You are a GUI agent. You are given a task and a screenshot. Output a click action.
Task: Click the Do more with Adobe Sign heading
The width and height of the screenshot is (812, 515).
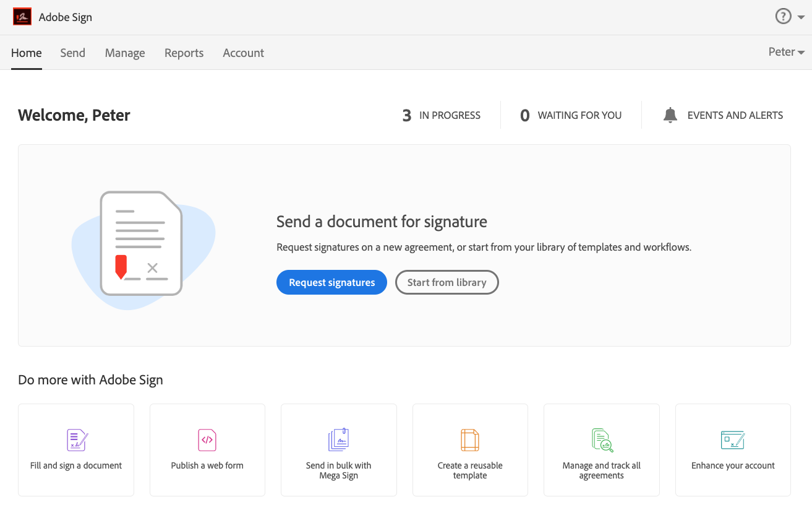coord(90,379)
